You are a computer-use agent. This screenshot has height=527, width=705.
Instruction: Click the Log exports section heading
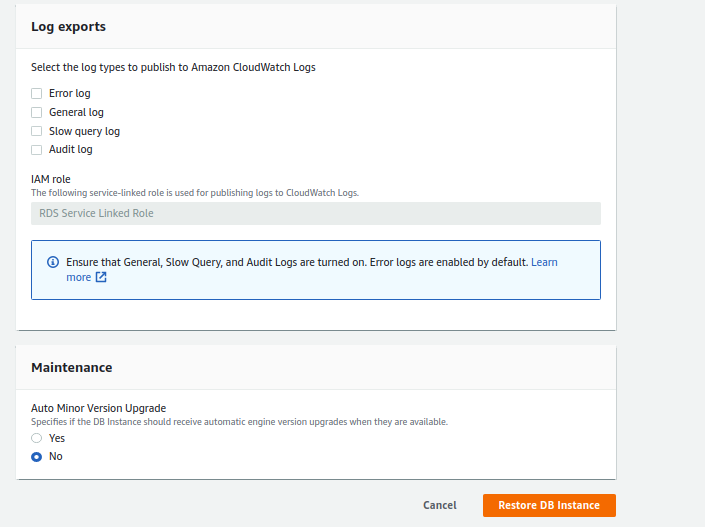tap(68, 27)
